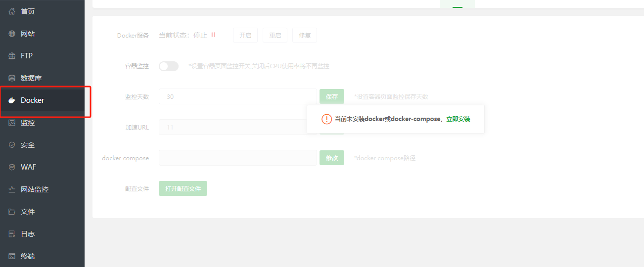Click the WAF shield icon
Viewport: 644px width, 267px height.
tap(12, 167)
